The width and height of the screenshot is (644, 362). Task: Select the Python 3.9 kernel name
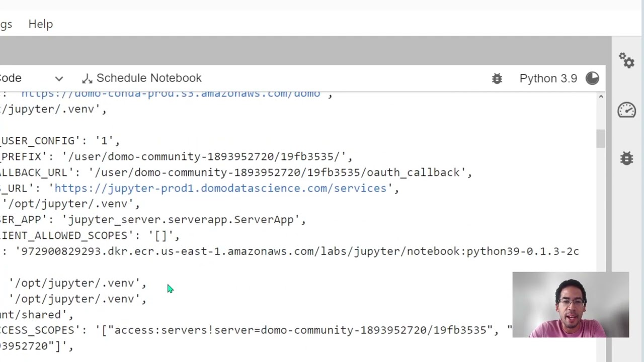pos(548,78)
